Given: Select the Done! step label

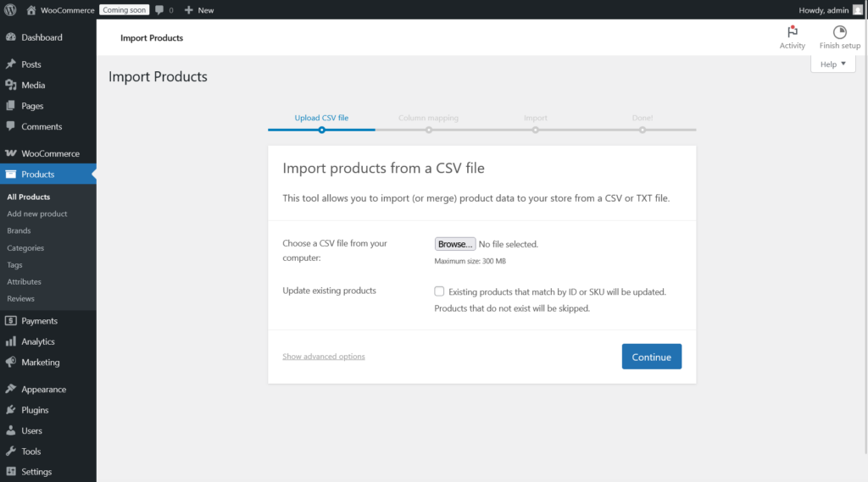Looking at the screenshot, I should 643,118.
